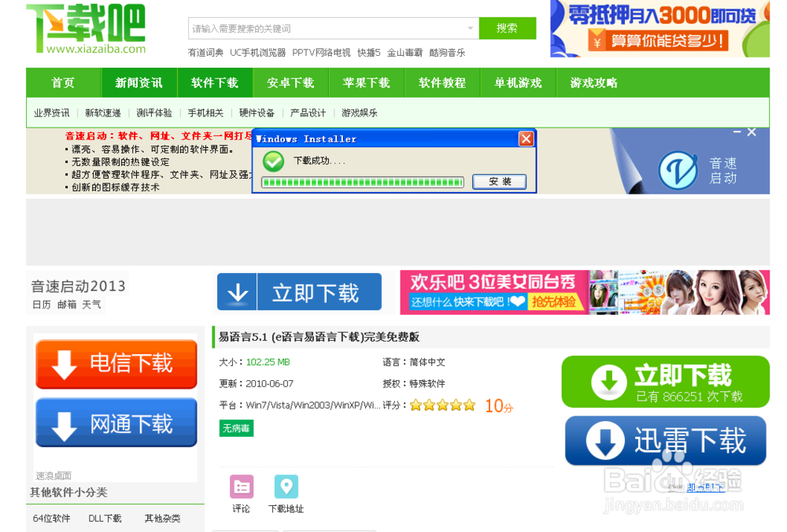Open the 酷狗音乐 hot search link

pos(447,53)
